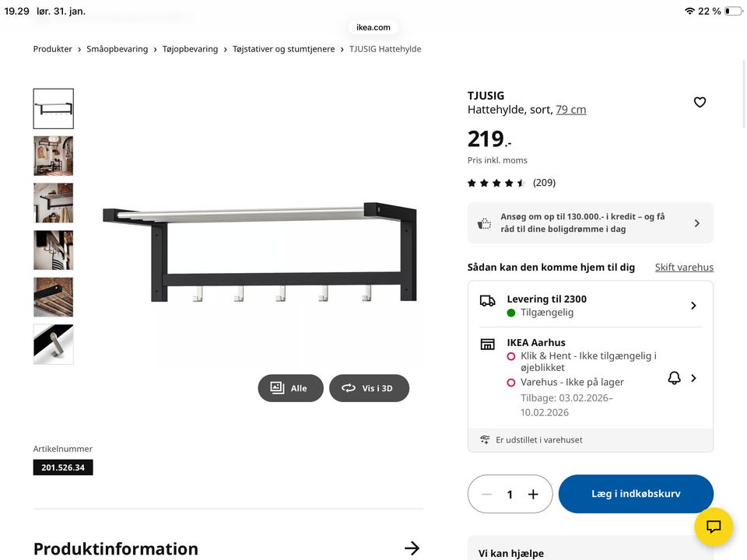Add TJUSIG to favorites with heart icon
The width and height of the screenshot is (747, 560).
coord(700,102)
